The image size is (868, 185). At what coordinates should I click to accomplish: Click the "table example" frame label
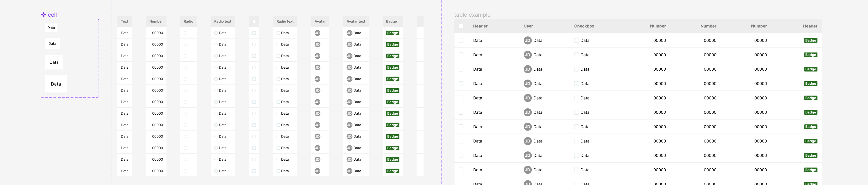point(472,15)
